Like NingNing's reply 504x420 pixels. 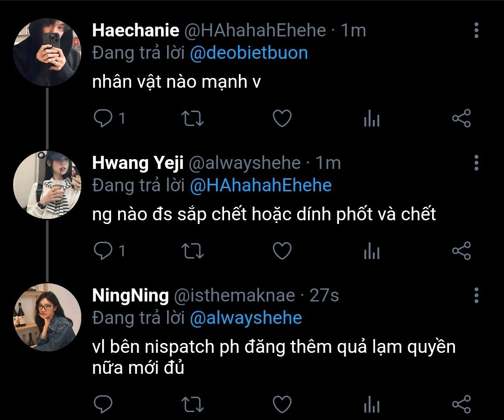282,404
